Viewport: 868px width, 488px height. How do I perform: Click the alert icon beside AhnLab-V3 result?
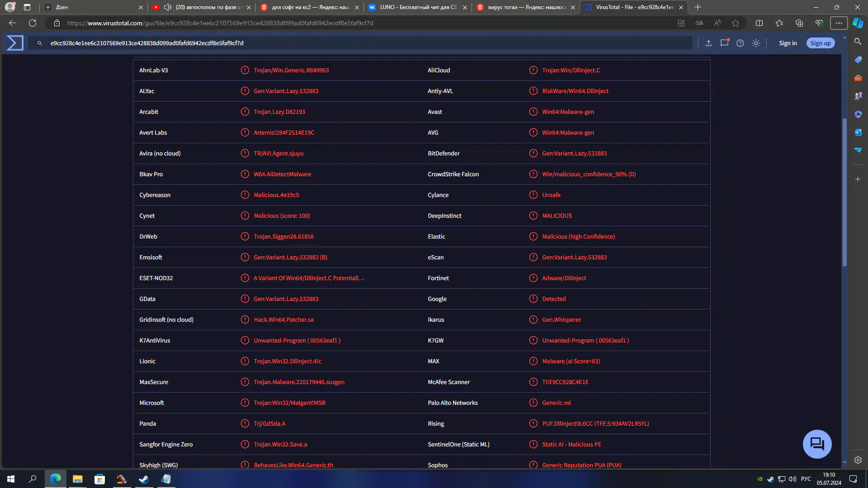coord(245,70)
